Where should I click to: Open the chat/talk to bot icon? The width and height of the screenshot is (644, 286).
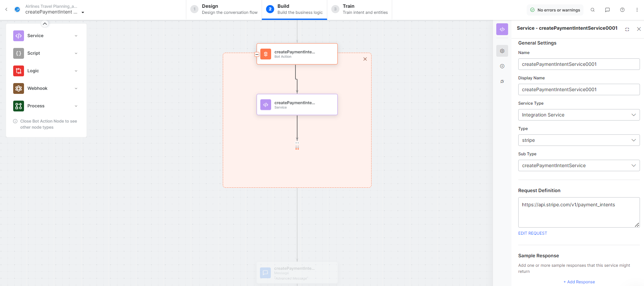coord(607,10)
